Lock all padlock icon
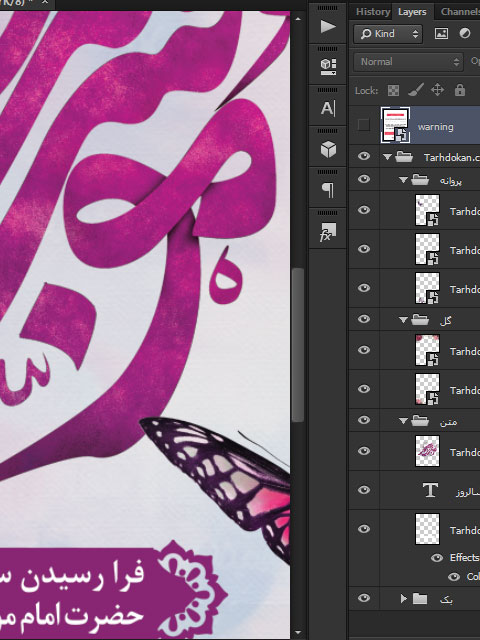 point(460,90)
